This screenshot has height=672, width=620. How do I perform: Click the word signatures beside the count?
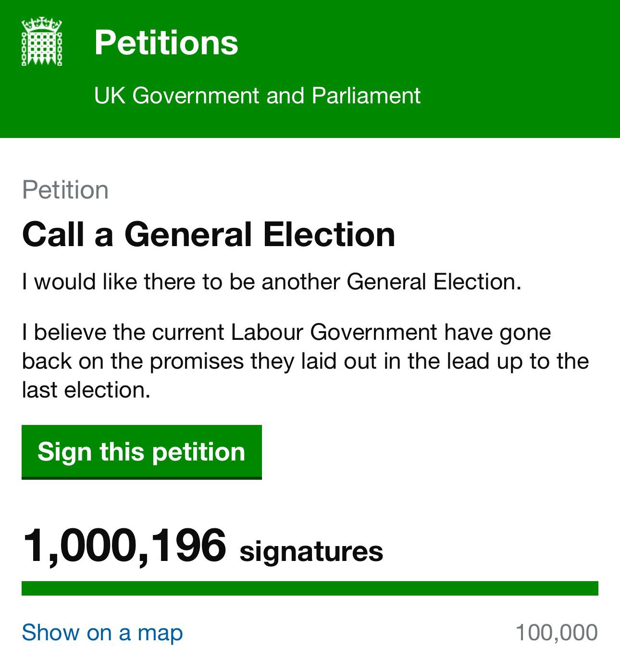point(311,551)
